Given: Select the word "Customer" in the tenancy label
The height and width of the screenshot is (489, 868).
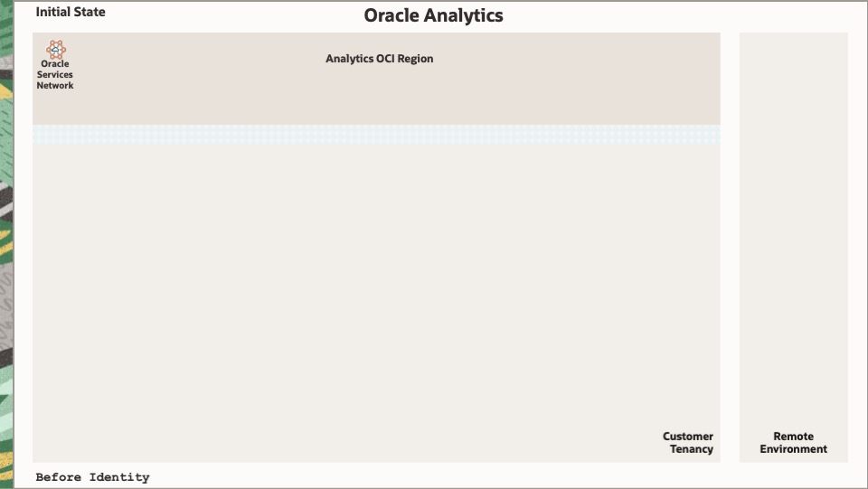Looking at the screenshot, I should (687, 437).
